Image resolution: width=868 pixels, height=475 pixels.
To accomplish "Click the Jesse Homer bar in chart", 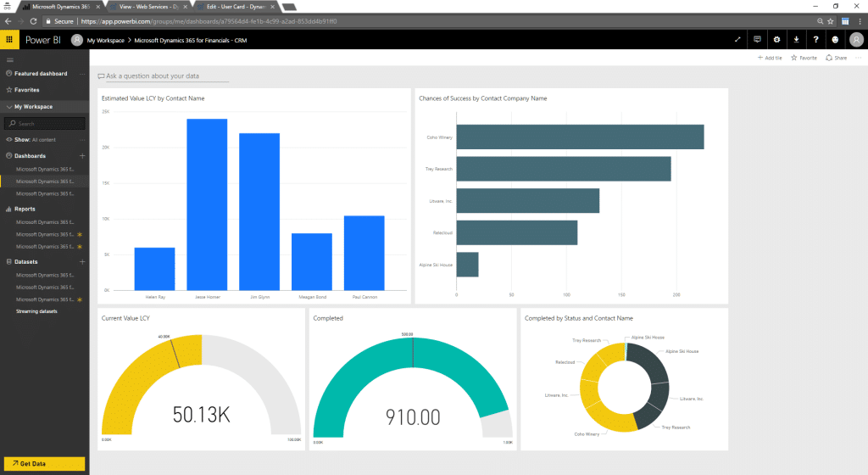I will [x=207, y=204].
